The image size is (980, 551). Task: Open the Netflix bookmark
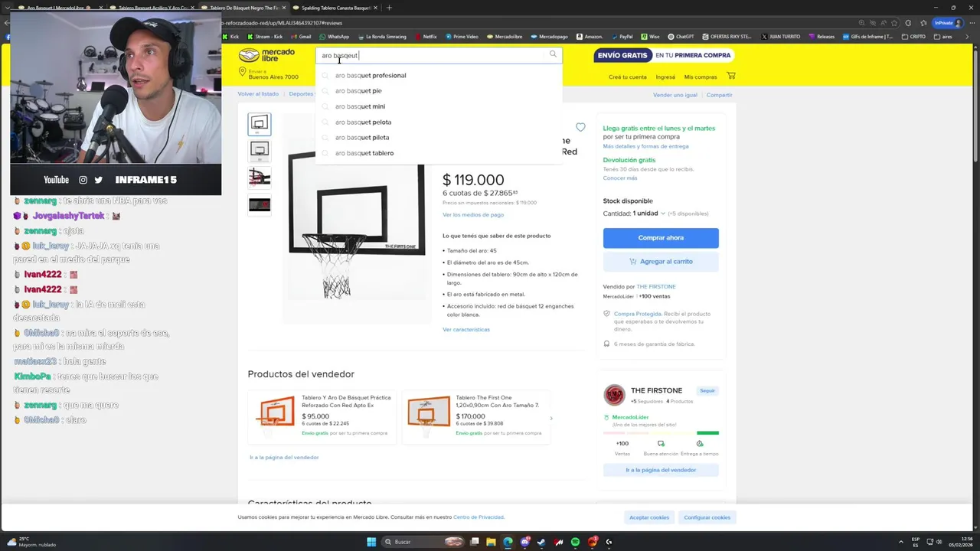tap(426, 36)
